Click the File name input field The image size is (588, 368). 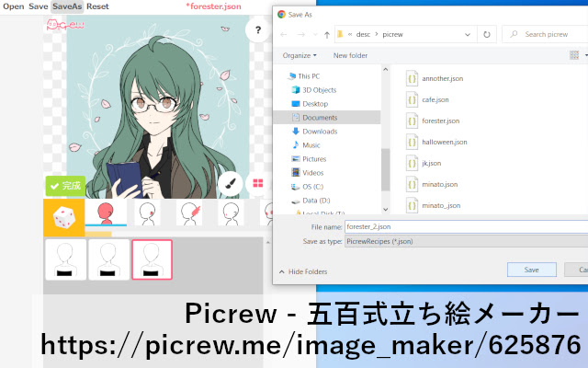466,227
